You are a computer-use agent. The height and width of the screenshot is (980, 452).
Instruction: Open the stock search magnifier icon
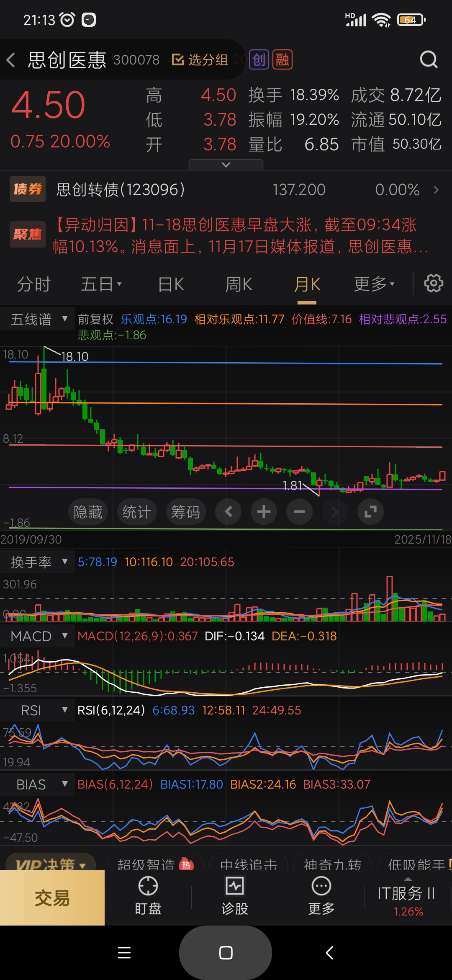click(429, 60)
